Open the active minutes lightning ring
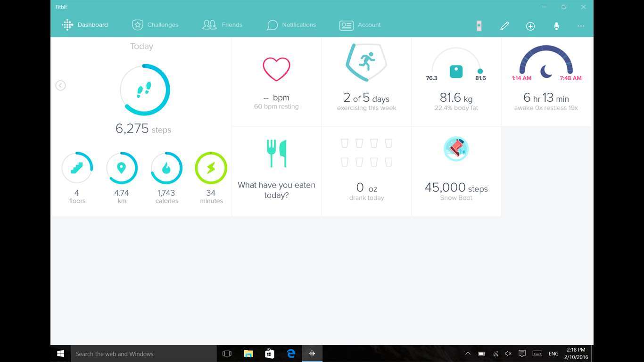This screenshot has width=644, height=362. (x=211, y=168)
